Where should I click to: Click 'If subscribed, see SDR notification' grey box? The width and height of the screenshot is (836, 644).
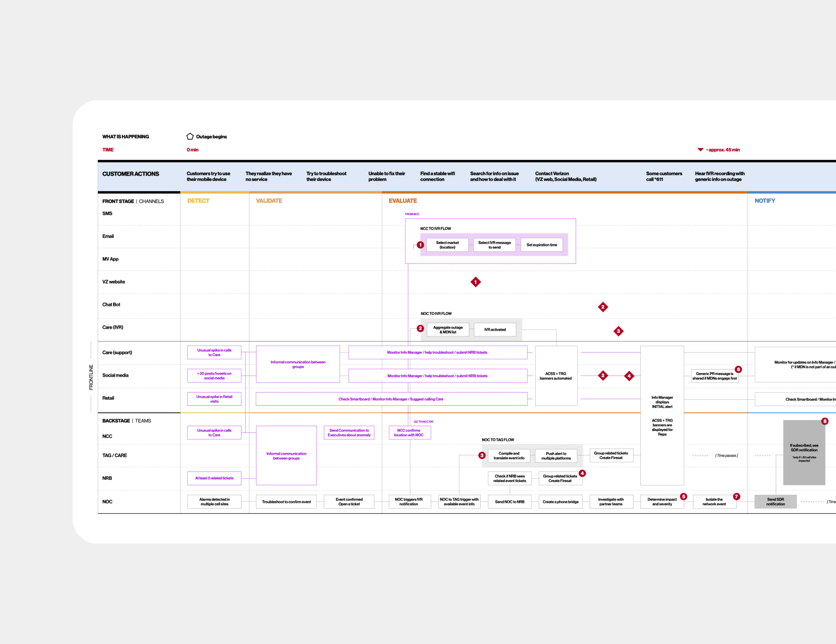(804, 452)
